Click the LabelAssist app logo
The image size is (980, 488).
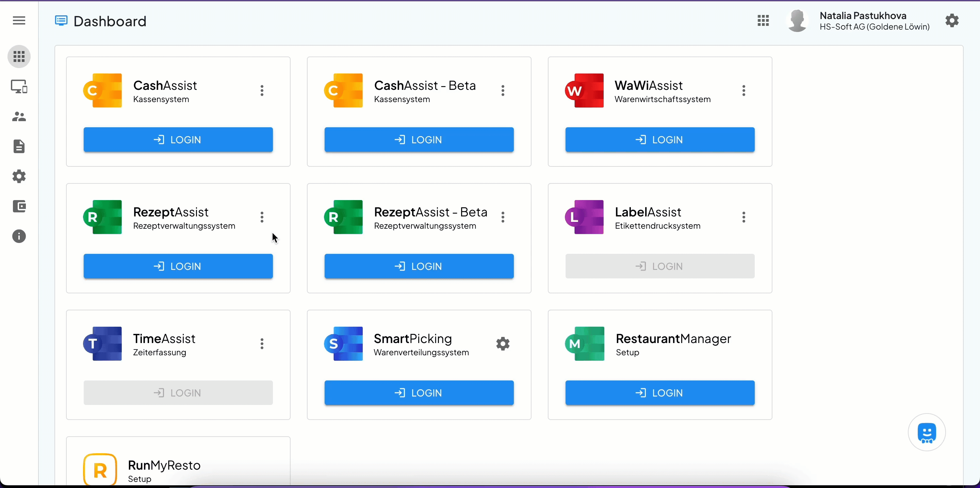(x=584, y=217)
